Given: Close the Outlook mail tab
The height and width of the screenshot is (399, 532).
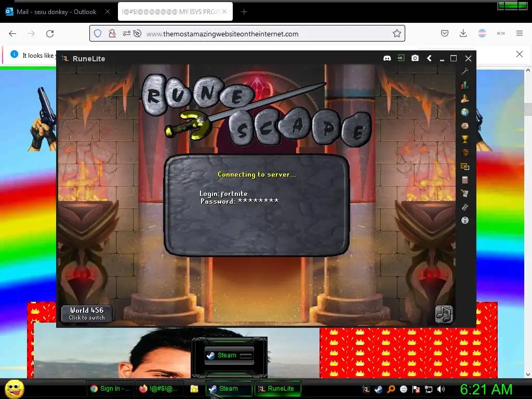Looking at the screenshot, I should [108, 11].
